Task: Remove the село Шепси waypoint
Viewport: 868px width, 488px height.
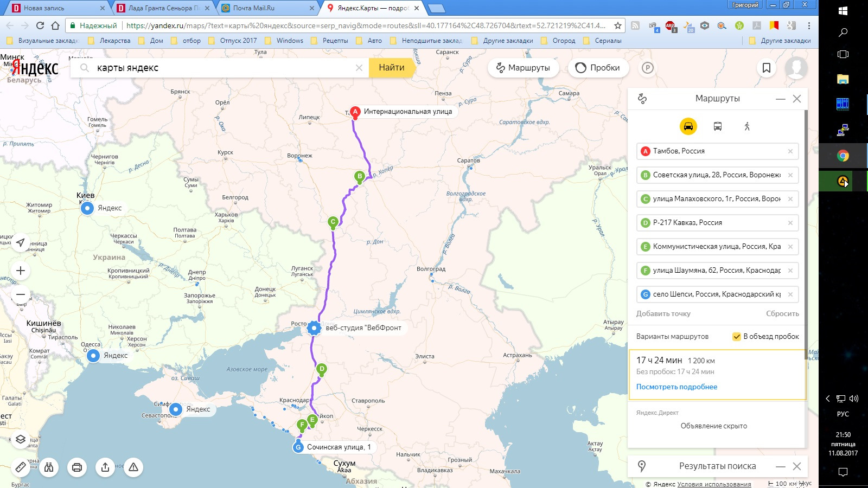Action: click(790, 294)
